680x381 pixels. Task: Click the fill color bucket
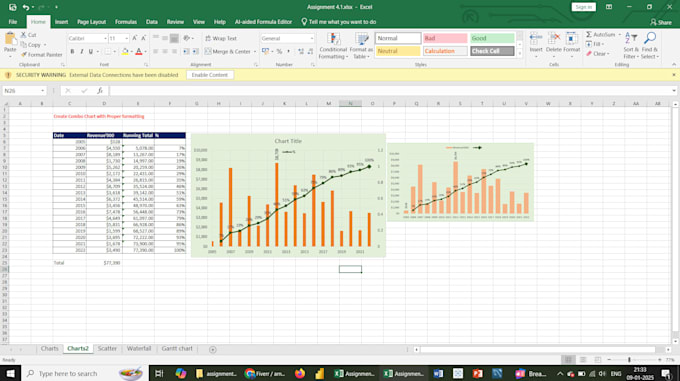[x=125, y=52]
